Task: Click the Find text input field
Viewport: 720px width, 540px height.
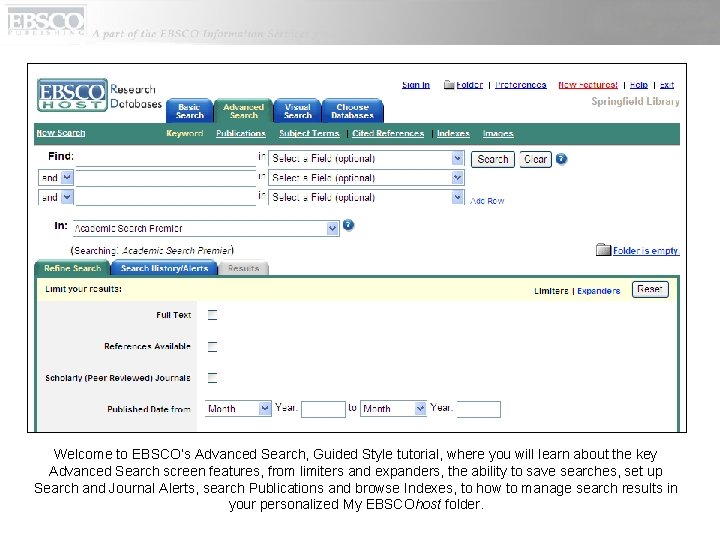Action: point(166,158)
